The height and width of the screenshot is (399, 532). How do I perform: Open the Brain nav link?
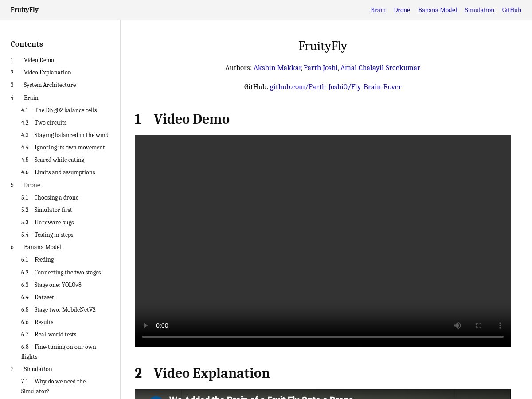point(378,10)
